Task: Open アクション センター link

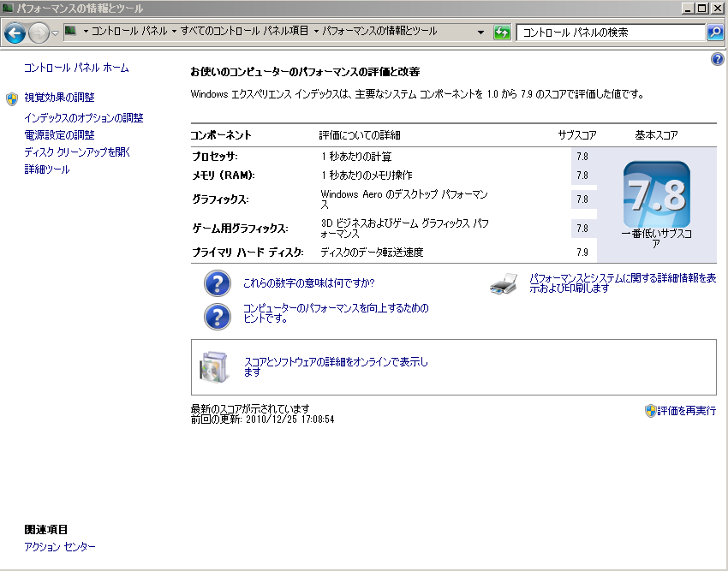Action: click(x=60, y=547)
